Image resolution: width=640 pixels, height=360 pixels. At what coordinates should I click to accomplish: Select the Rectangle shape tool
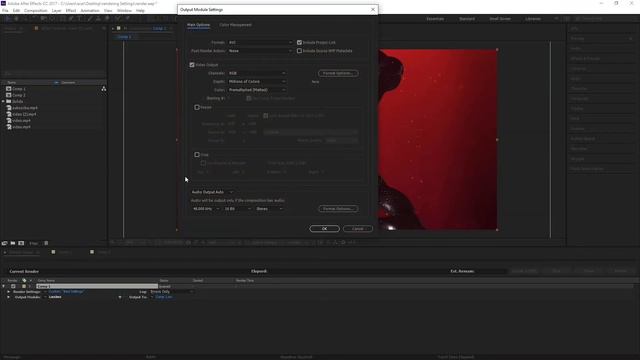coord(62,18)
